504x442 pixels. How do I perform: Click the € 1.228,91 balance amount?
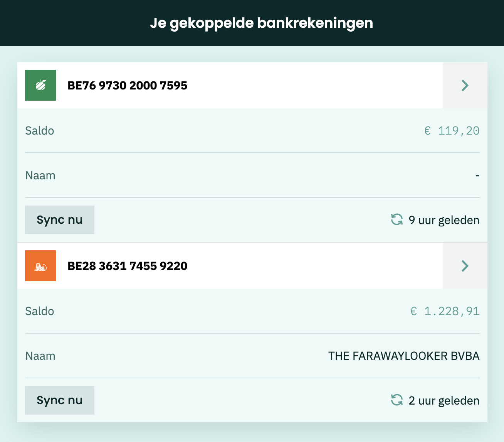click(x=445, y=311)
